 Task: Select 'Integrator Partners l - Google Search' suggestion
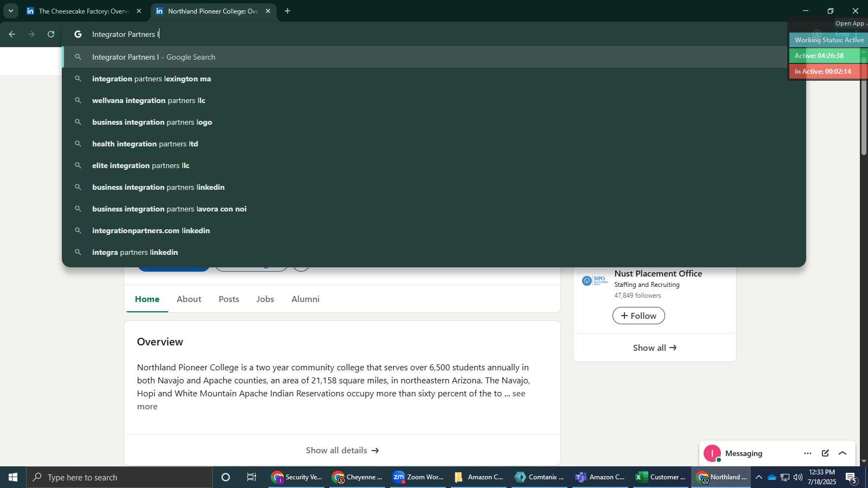pyautogui.click(x=434, y=57)
